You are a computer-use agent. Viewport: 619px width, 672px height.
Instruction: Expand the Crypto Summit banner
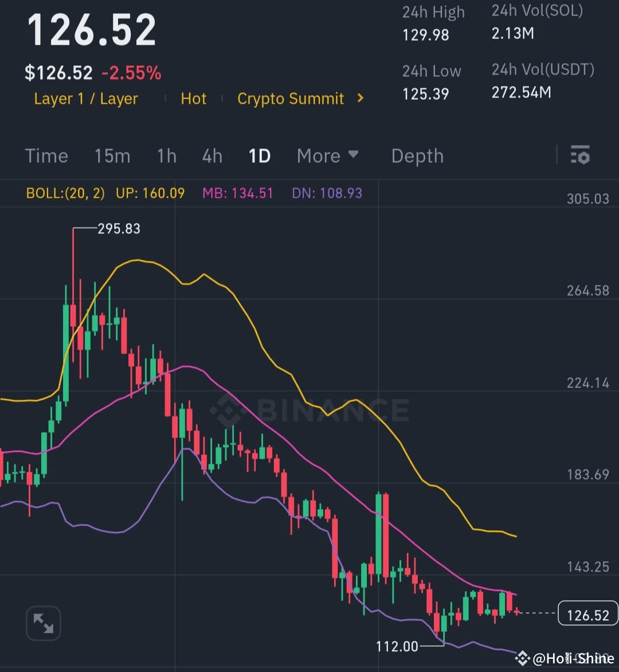(291, 98)
